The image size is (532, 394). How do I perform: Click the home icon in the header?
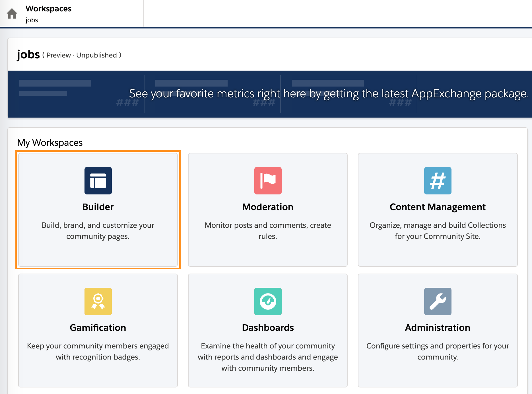coord(12,13)
